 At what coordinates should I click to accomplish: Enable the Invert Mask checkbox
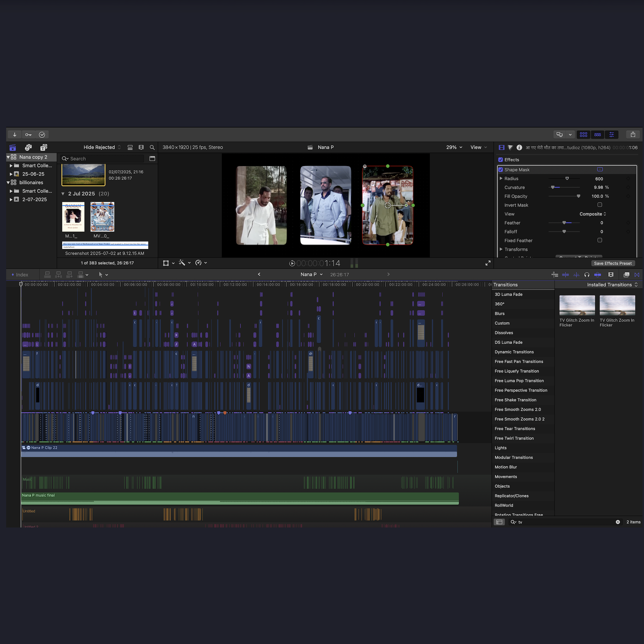pyautogui.click(x=599, y=205)
